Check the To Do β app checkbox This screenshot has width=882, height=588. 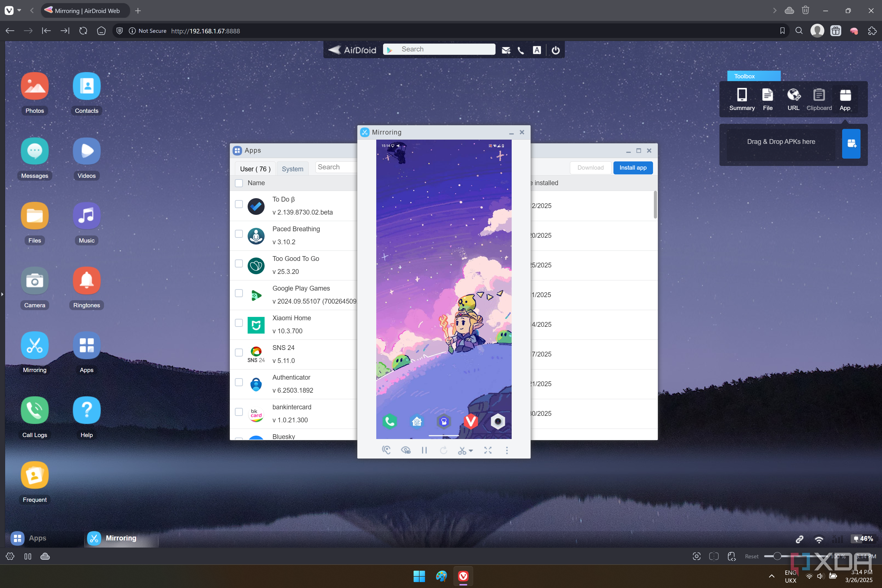click(x=239, y=204)
